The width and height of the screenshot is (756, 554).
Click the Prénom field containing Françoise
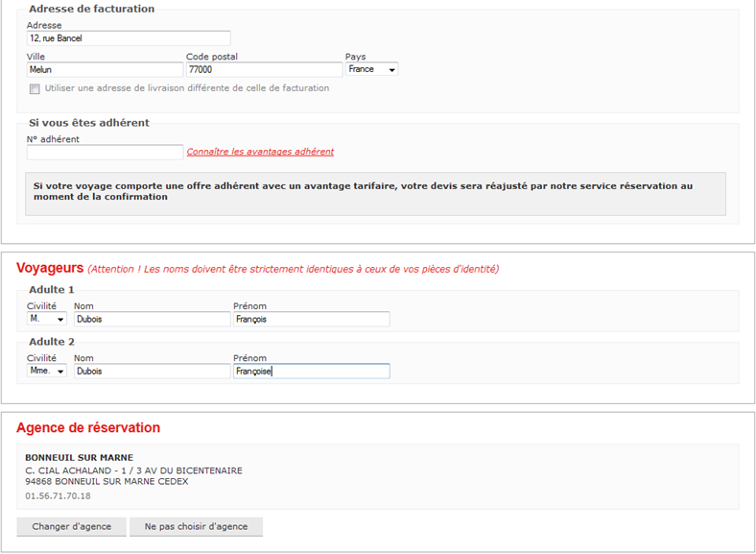point(311,371)
